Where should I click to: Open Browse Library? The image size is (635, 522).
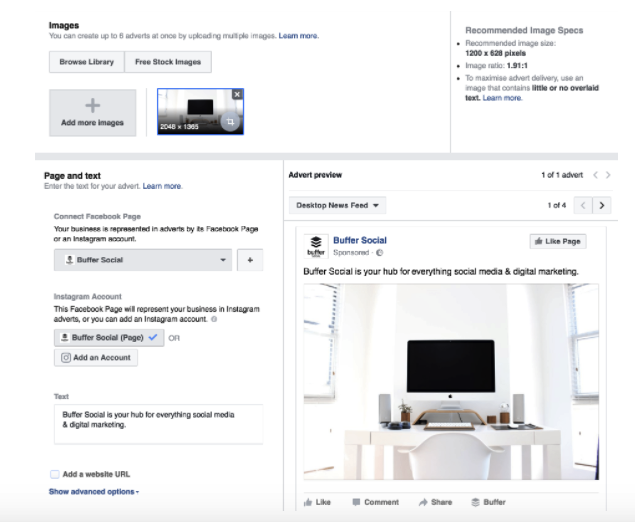[87, 62]
